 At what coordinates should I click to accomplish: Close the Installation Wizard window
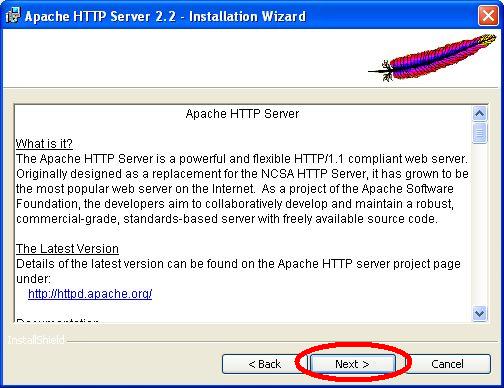coord(488,16)
